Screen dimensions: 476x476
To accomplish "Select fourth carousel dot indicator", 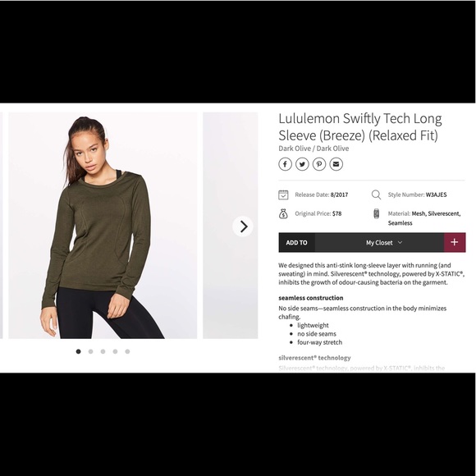I will point(115,351).
